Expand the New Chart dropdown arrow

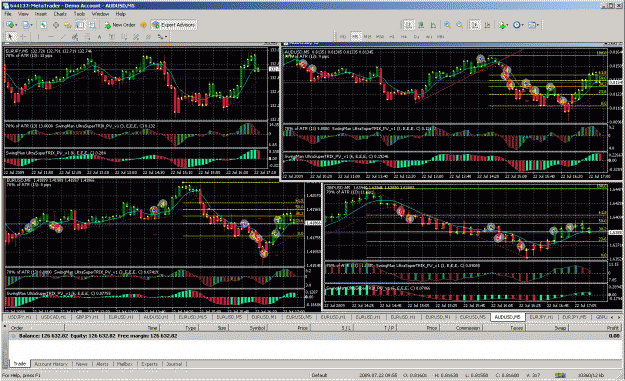point(17,25)
